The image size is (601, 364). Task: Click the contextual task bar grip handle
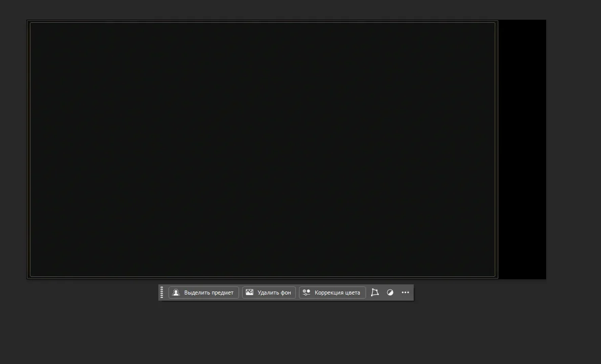162,293
